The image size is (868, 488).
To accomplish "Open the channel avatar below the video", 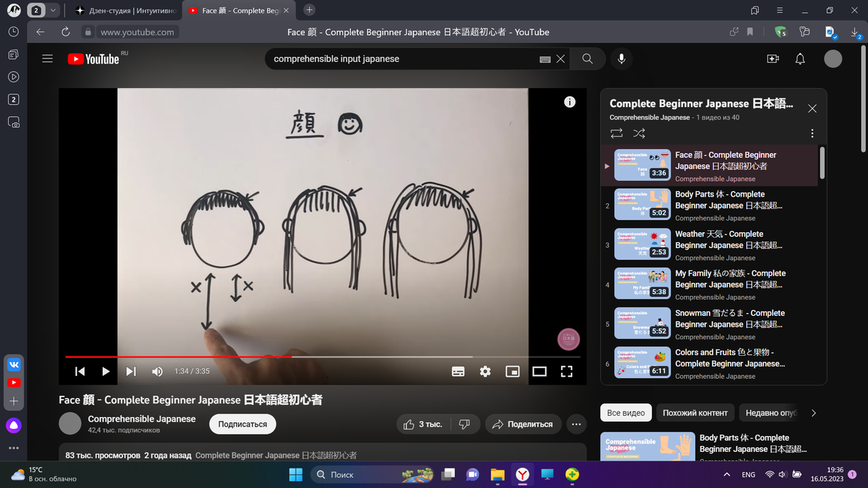I will pos(70,424).
